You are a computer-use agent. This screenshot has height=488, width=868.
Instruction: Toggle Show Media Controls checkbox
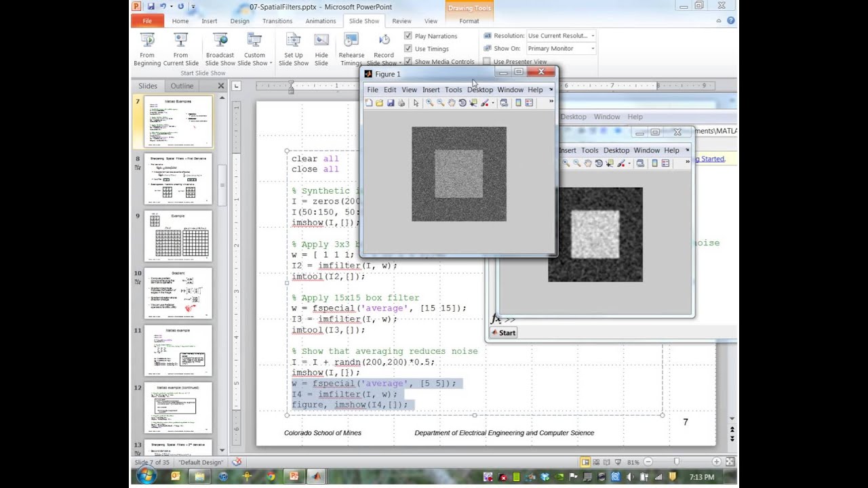point(408,62)
